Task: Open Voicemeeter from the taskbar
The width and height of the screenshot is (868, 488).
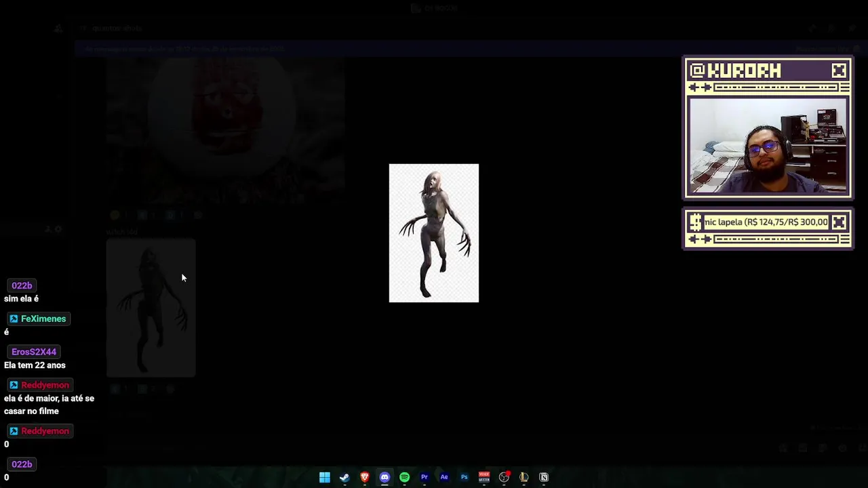Action: (x=484, y=477)
